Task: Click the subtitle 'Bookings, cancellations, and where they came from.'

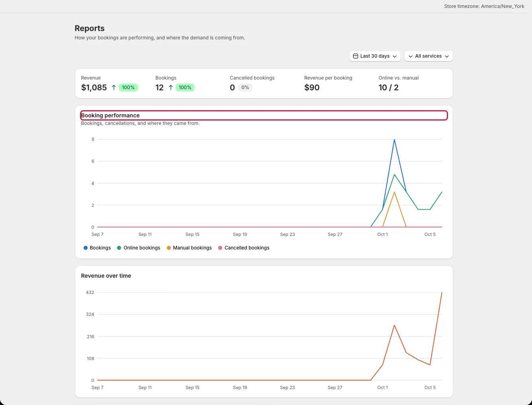Action: click(140, 123)
